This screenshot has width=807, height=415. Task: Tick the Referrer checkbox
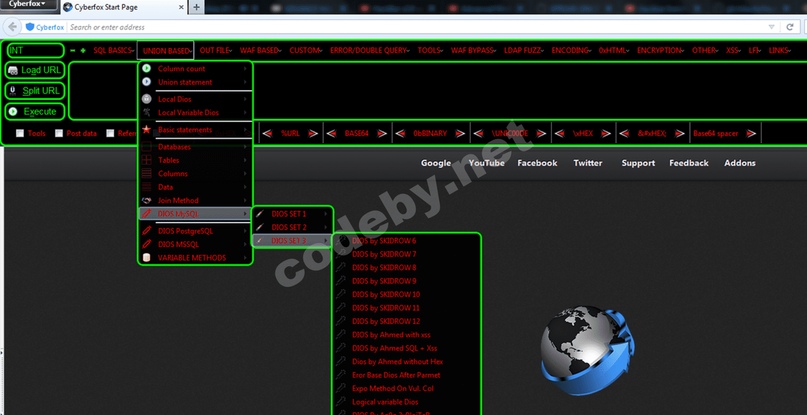(110, 133)
